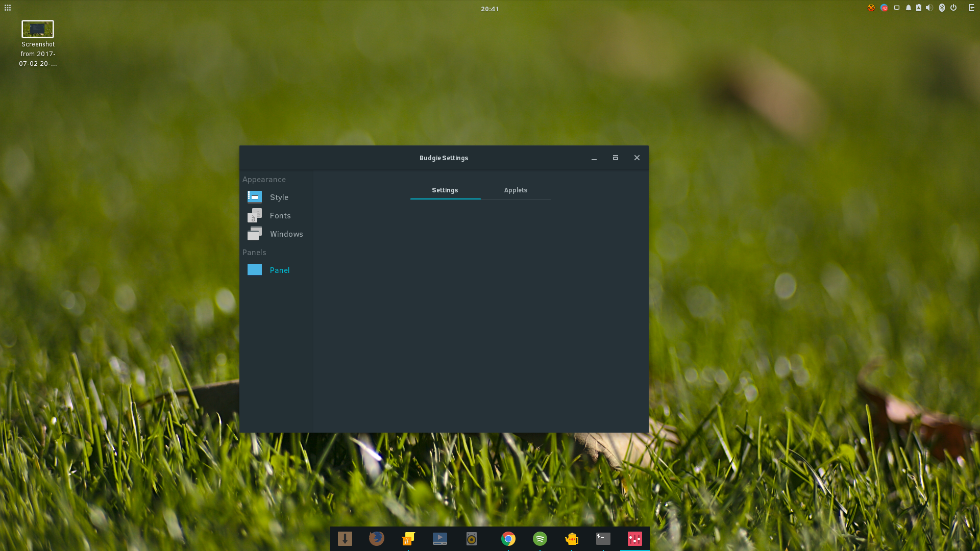Open the power menu icon

click(953, 8)
